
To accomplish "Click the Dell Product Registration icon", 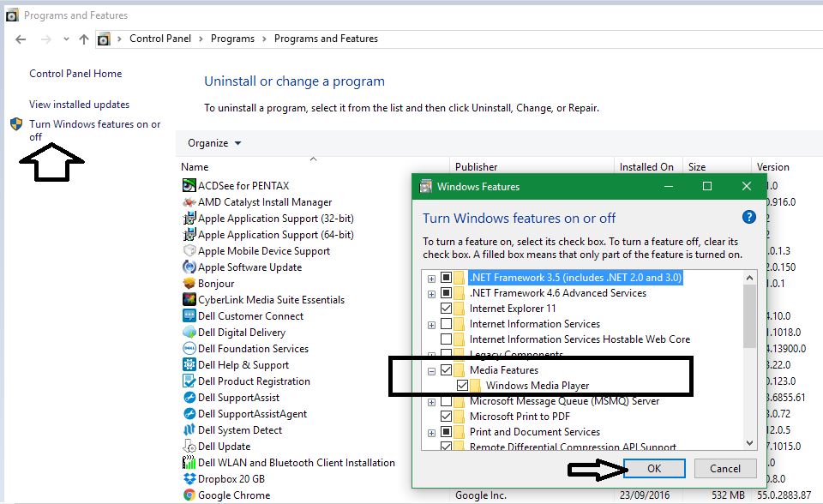I will (x=189, y=381).
